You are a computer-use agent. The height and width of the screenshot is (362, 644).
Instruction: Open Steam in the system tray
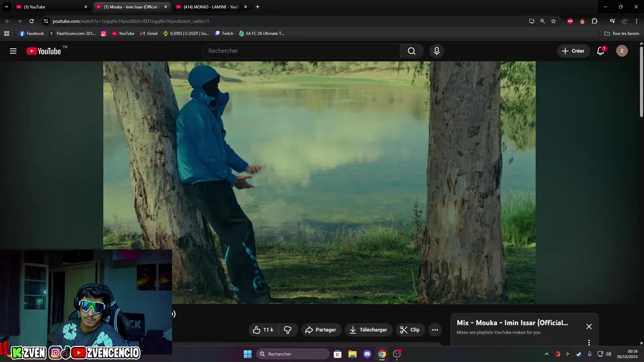pyautogui.click(x=579, y=354)
